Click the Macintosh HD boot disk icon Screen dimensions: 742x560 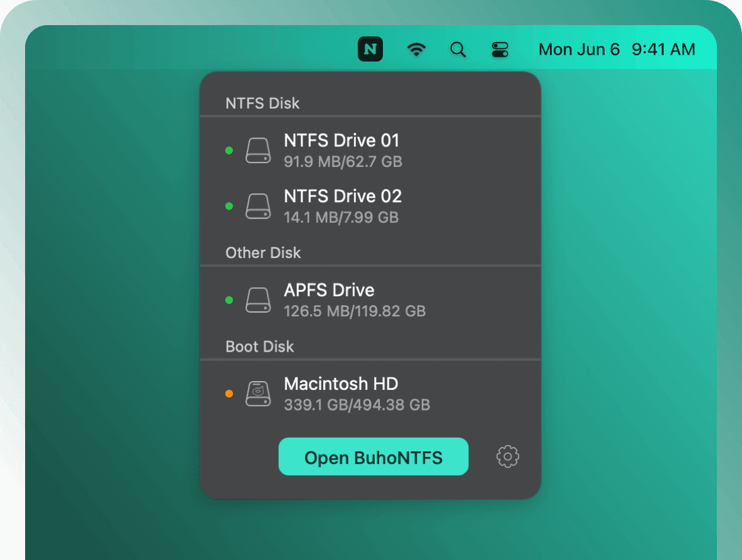(258, 393)
